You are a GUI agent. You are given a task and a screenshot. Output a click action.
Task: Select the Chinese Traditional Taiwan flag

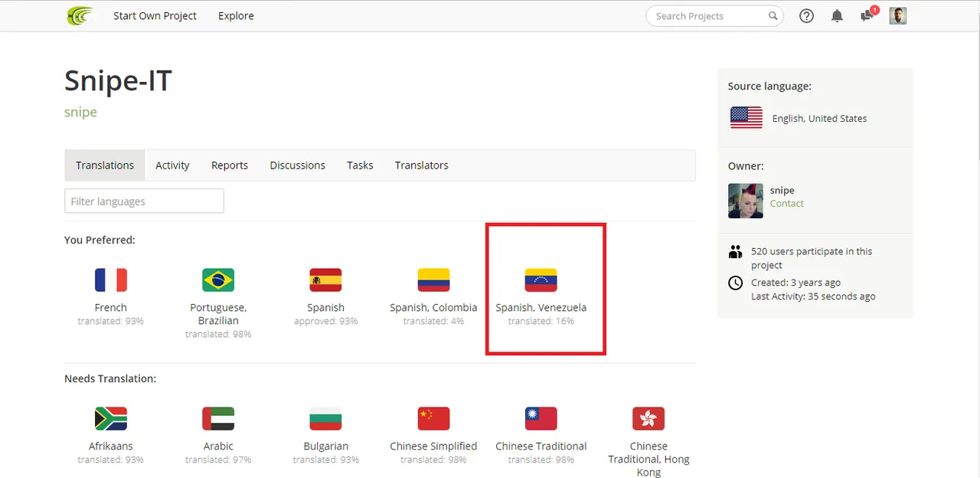click(541, 419)
